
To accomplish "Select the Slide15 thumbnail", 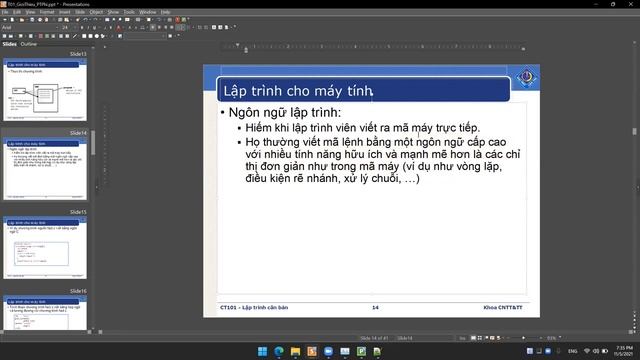I will click(45, 248).
